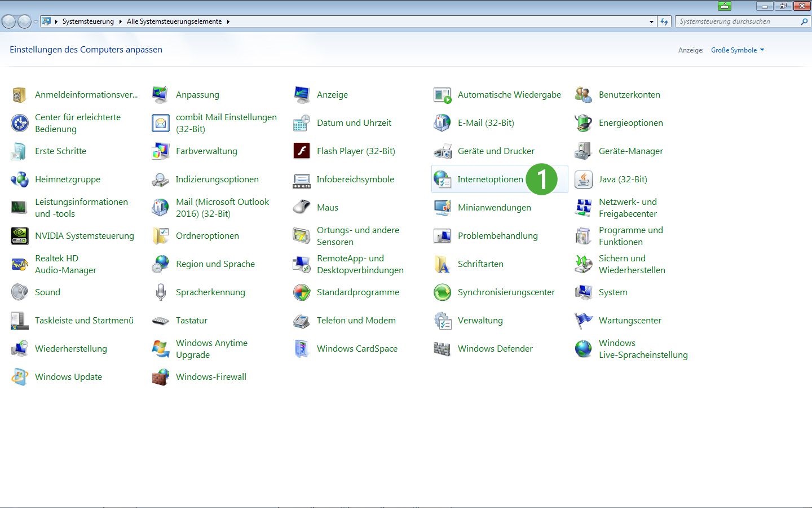Open Windows Live-Spracheinstellung
812x508 pixels.
[x=643, y=349]
